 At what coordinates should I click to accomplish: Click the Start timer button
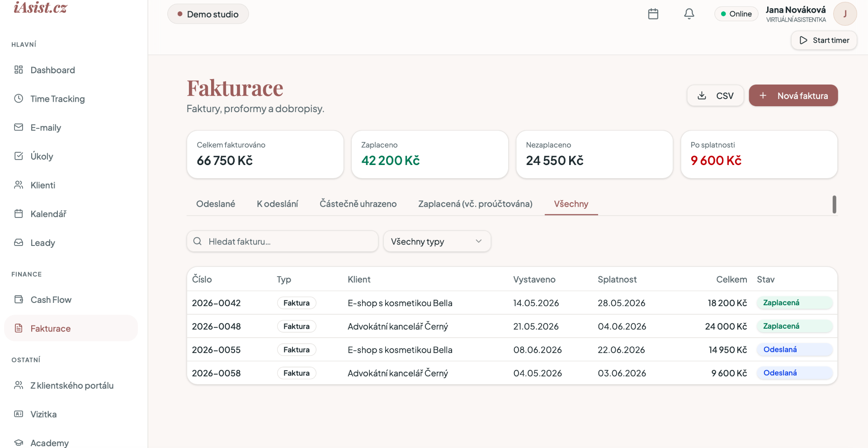[824, 40]
